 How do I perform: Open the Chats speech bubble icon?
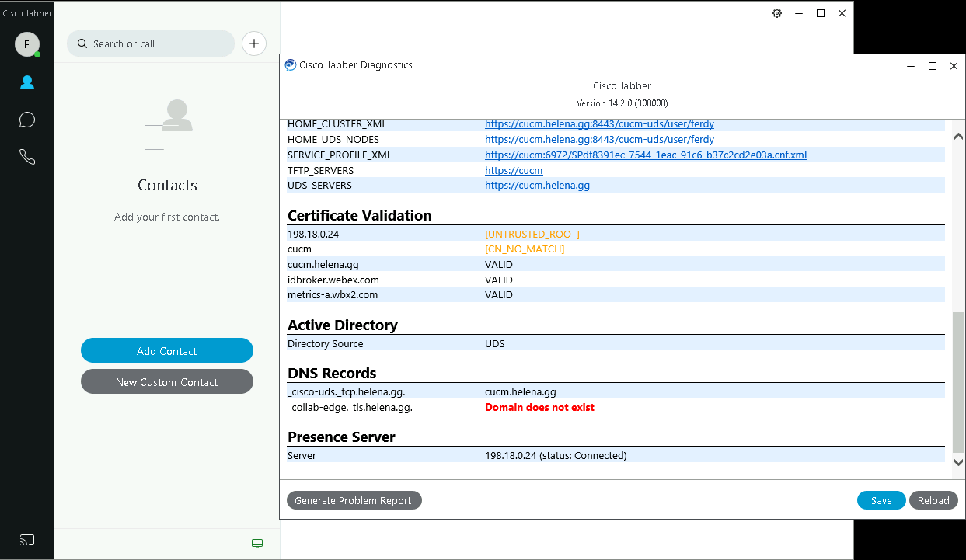27,120
